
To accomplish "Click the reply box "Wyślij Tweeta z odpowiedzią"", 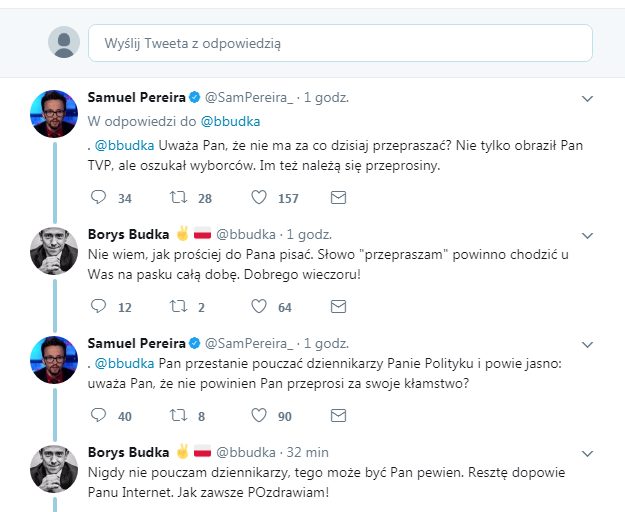I will (x=340, y=43).
